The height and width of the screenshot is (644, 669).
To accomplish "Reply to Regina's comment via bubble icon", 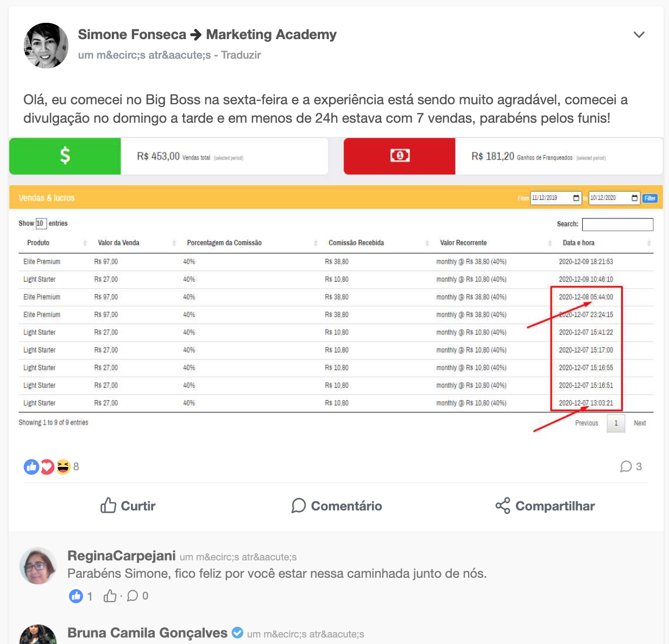I will 132,596.
